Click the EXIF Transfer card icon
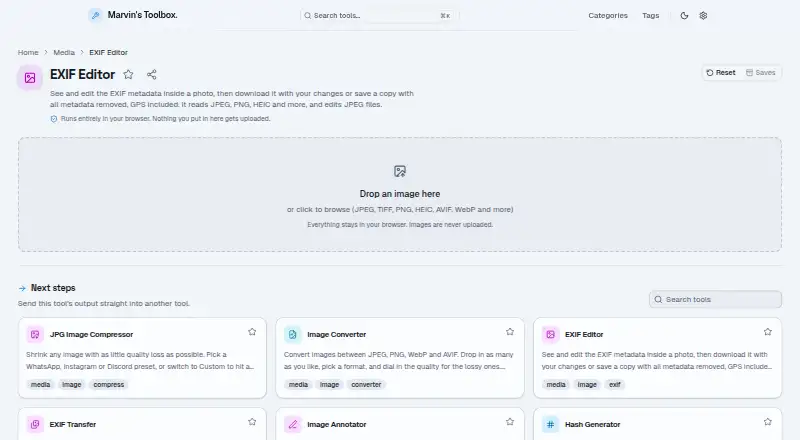Screen dimensions: 800x440 tap(35, 424)
